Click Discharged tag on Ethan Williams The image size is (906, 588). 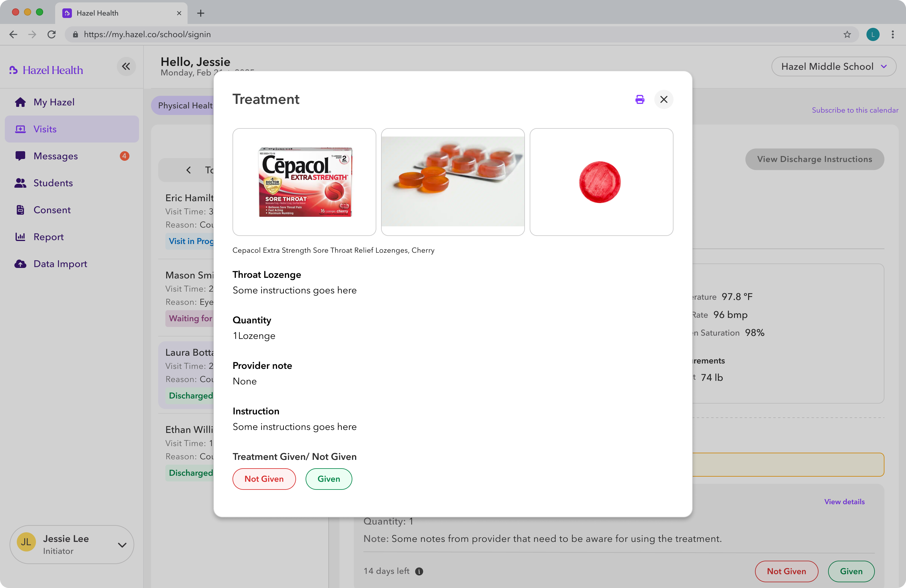pyautogui.click(x=190, y=473)
